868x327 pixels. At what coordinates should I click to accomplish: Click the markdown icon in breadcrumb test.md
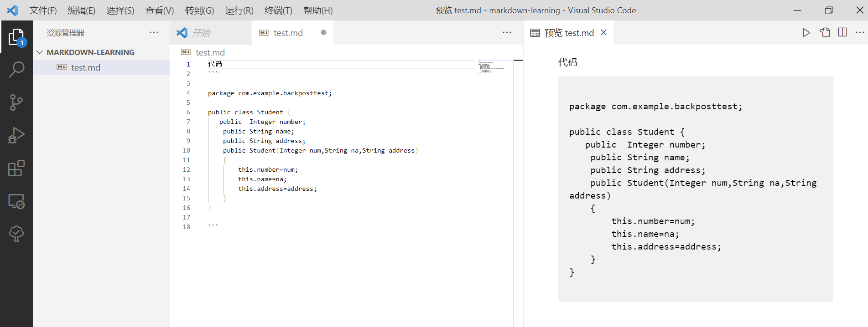click(x=186, y=52)
